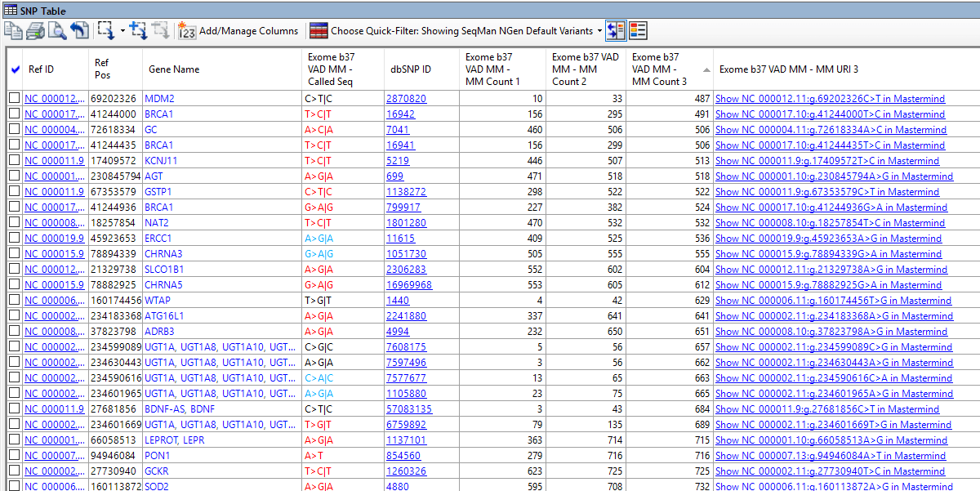Click the striped table icon beside Quick-Filter
Image resolution: width=980 pixels, height=491 pixels.
point(317,30)
